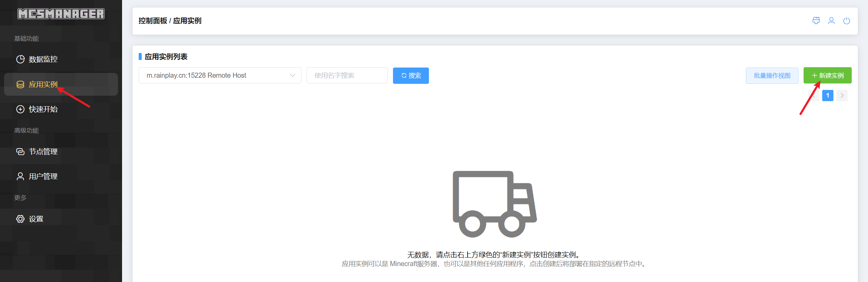Click the 更多 section label

[x=20, y=198]
